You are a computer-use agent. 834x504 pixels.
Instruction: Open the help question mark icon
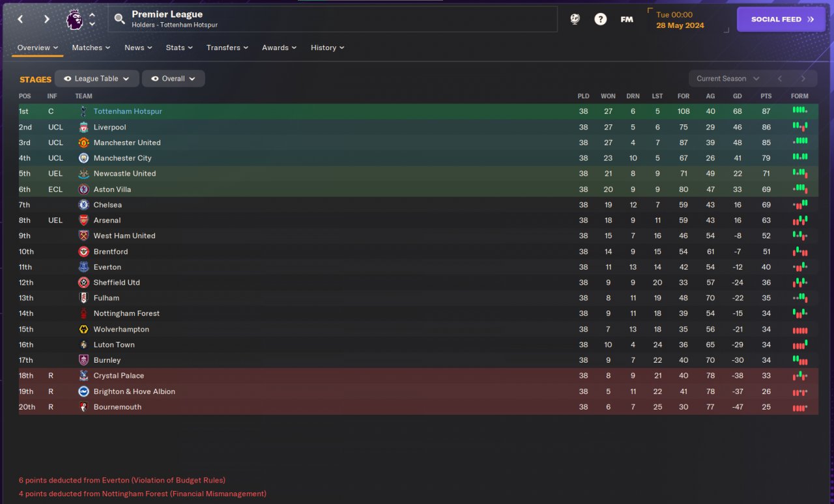click(x=600, y=20)
